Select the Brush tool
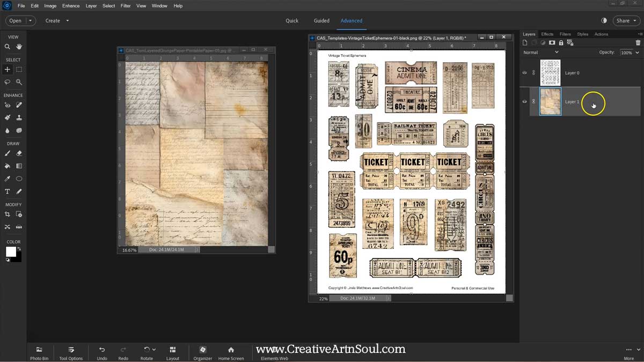Viewport: 644px width, 362px height. coord(8,153)
